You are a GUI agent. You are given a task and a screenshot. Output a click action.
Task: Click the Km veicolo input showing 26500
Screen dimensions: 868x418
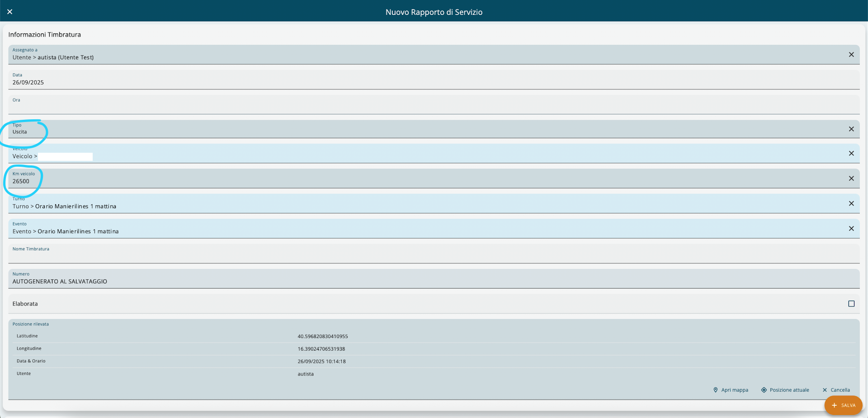(x=407, y=181)
